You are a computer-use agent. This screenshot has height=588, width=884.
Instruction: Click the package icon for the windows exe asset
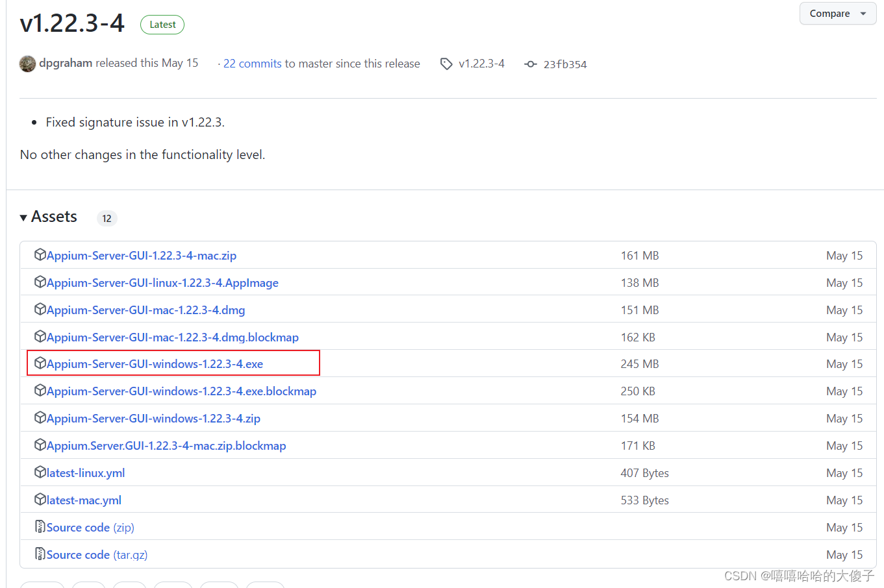(40, 363)
